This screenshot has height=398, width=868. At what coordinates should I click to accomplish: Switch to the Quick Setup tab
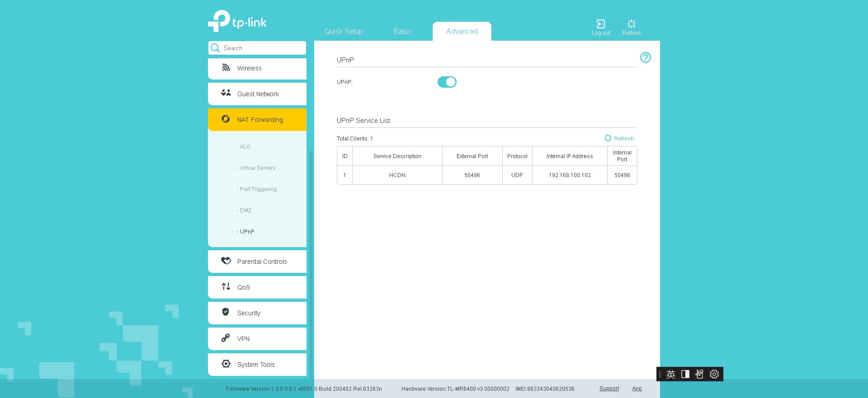[x=344, y=31]
